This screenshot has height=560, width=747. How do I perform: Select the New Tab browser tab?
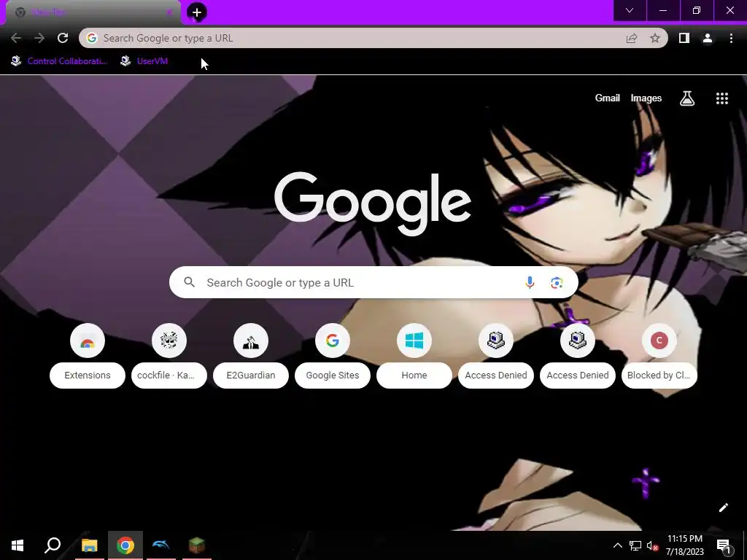coord(93,12)
